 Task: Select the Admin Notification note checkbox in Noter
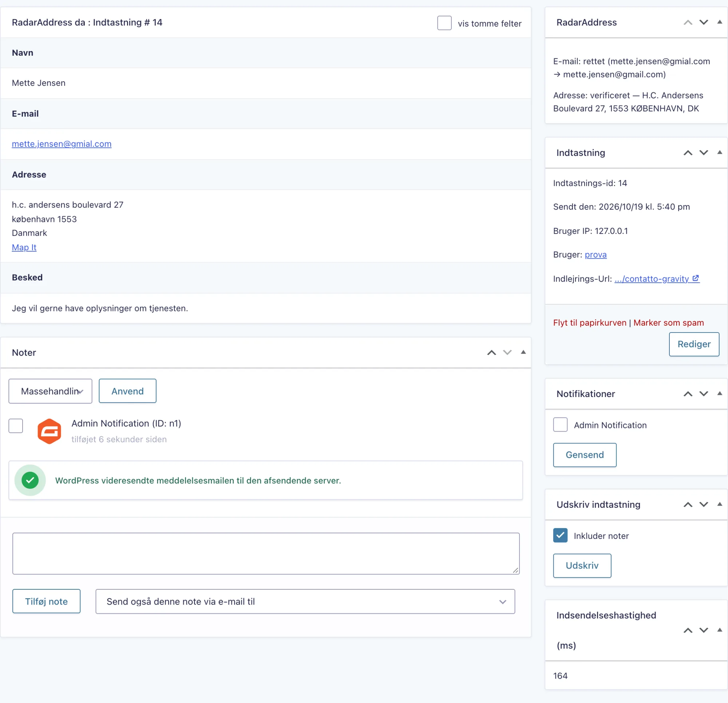(x=16, y=426)
